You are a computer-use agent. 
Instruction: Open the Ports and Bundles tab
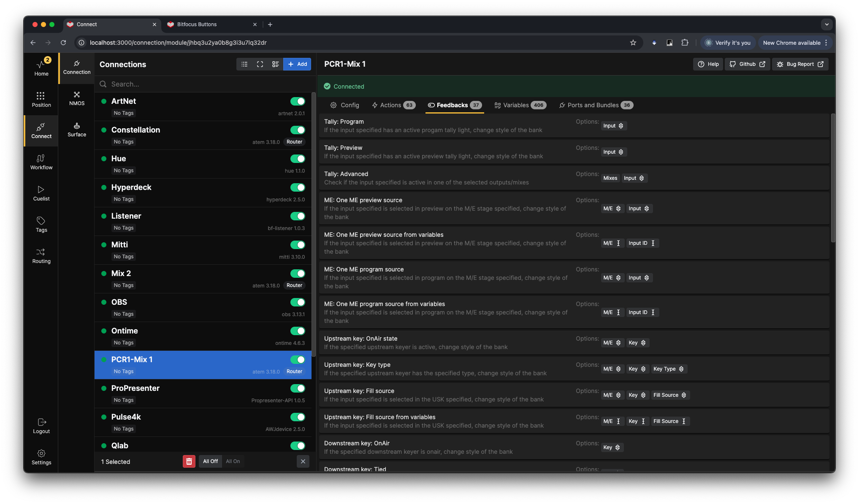pos(596,105)
